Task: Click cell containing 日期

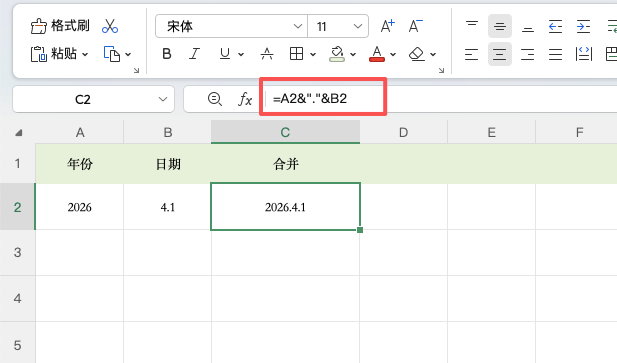Action: [168, 164]
